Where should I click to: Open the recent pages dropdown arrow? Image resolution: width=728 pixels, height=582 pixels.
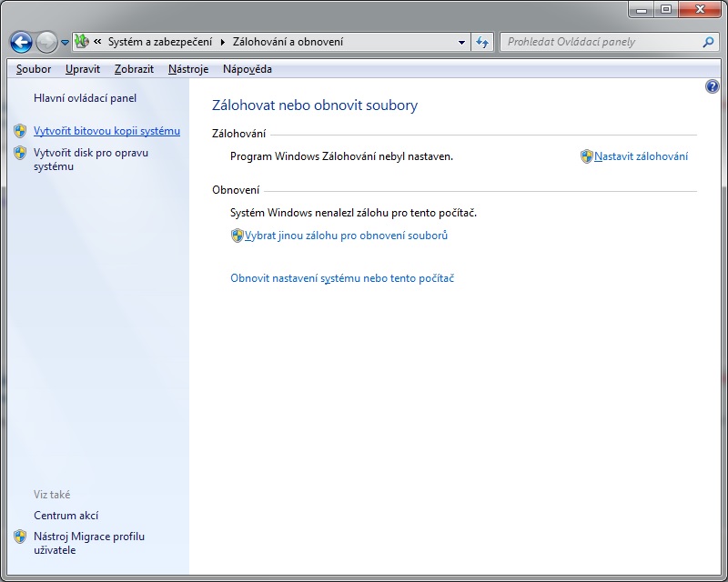pos(65,43)
